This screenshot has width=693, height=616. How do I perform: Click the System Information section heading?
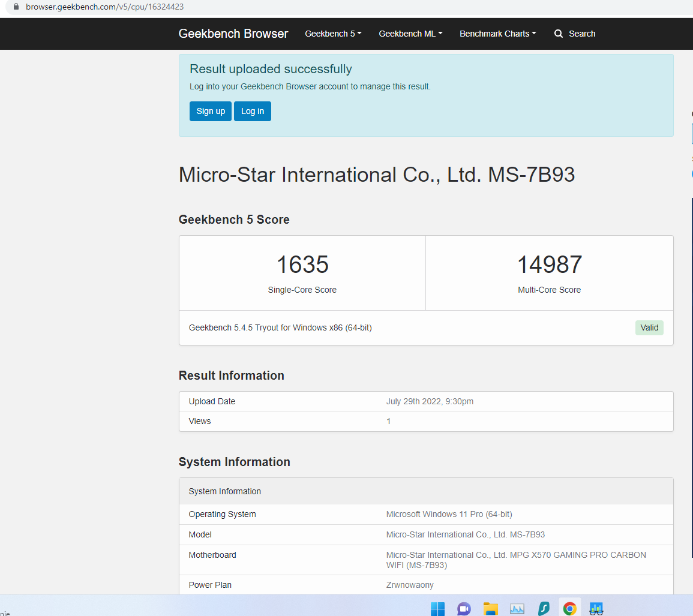click(x=234, y=462)
